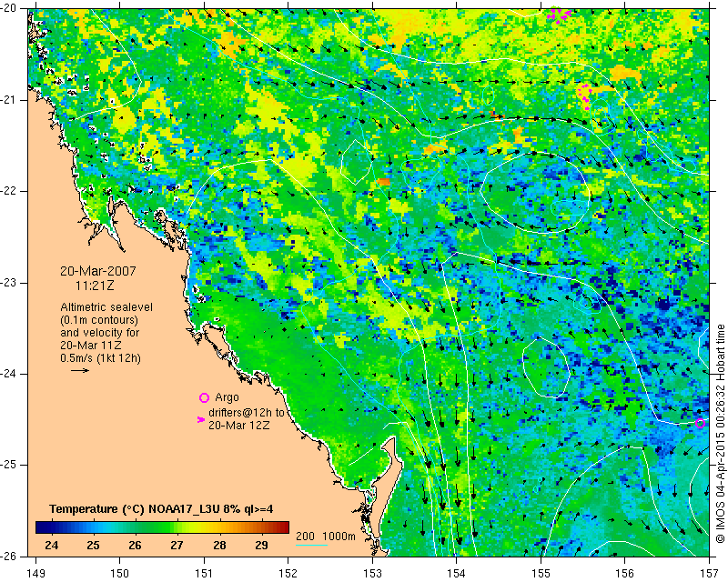The height and width of the screenshot is (582, 728).
Task: Click the 'Argo' legend label
Action: tap(227, 397)
